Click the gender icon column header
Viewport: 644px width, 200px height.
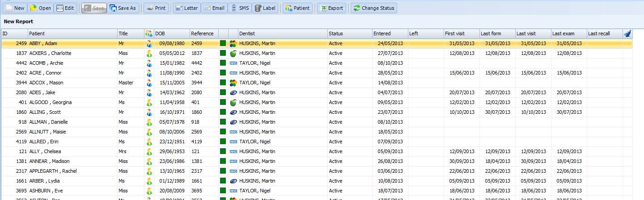pos(148,33)
